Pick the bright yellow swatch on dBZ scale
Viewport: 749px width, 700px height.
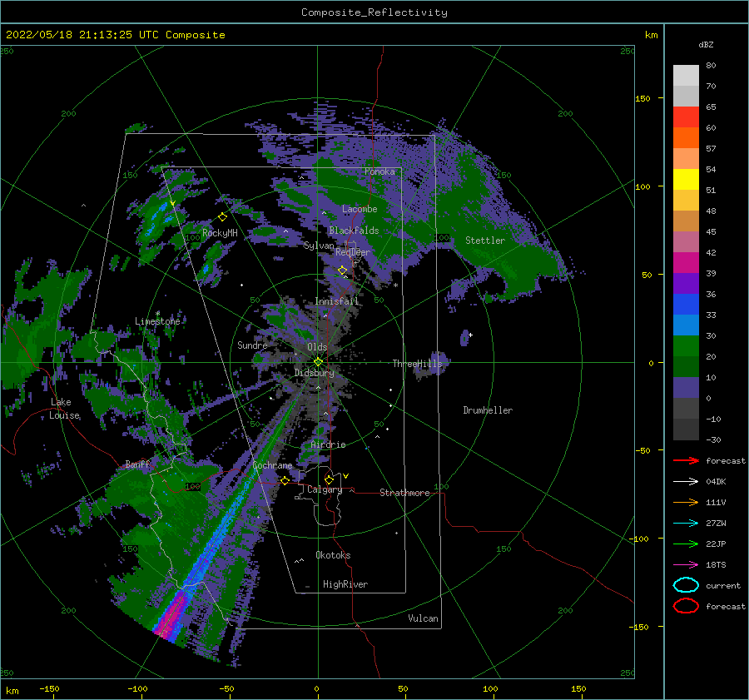click(686, 180)
